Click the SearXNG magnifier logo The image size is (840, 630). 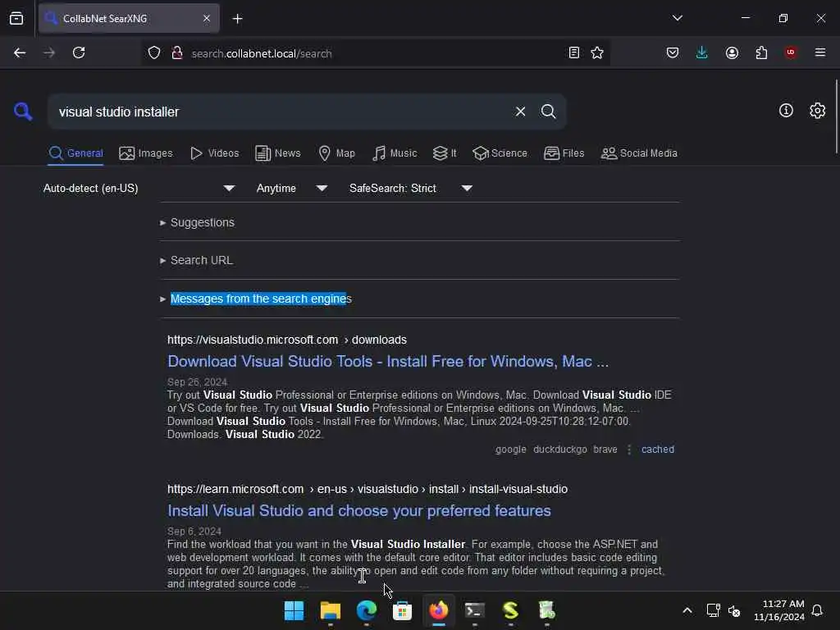(x=23, y=112)
